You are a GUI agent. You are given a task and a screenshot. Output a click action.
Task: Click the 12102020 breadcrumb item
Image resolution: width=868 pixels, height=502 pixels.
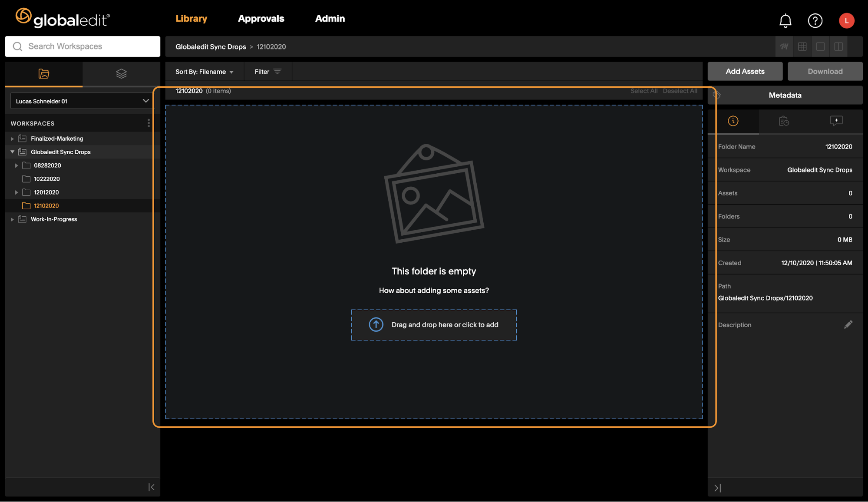271,46
